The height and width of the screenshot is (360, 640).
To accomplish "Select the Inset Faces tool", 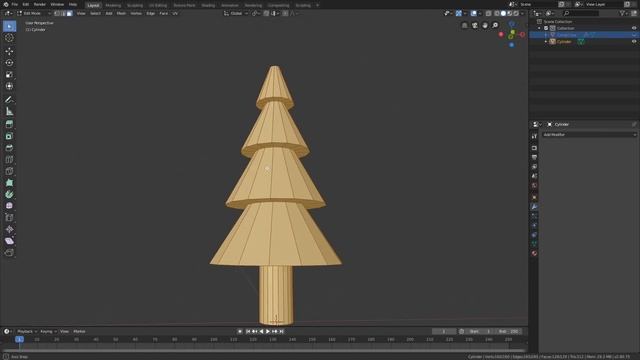I will [x=9, y=136].
